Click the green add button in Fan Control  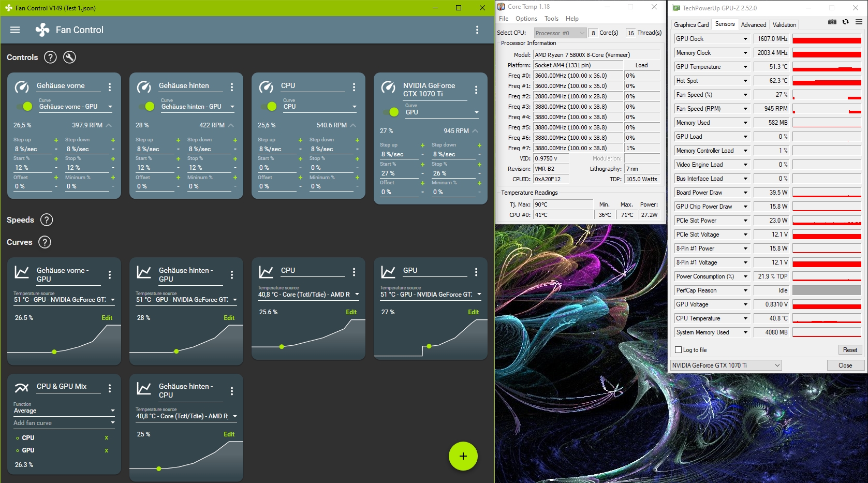point(463,456)
